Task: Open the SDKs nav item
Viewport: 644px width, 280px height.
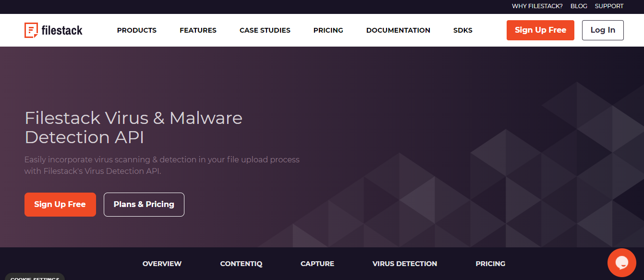Action: 462,30
